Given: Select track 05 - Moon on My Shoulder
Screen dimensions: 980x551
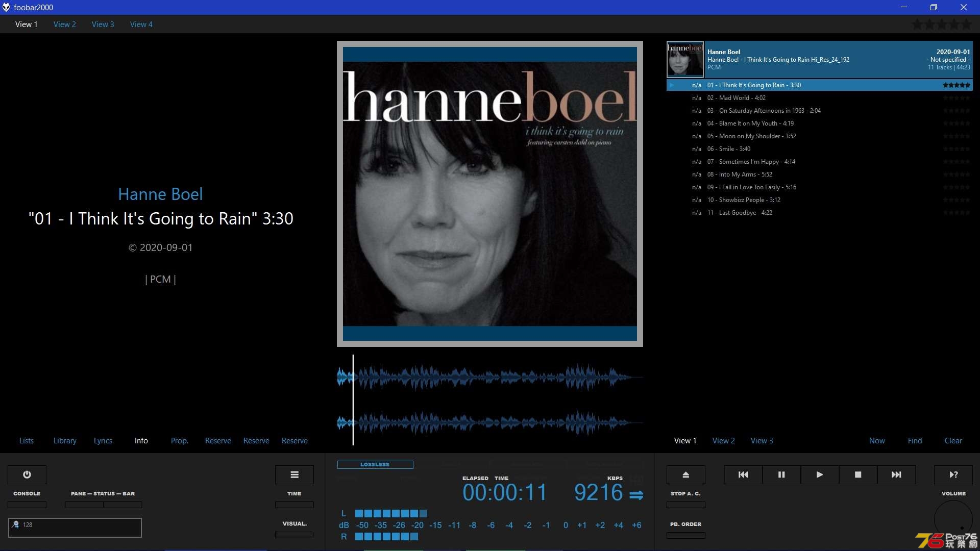Looking at the screenshot, I should 820,136.
